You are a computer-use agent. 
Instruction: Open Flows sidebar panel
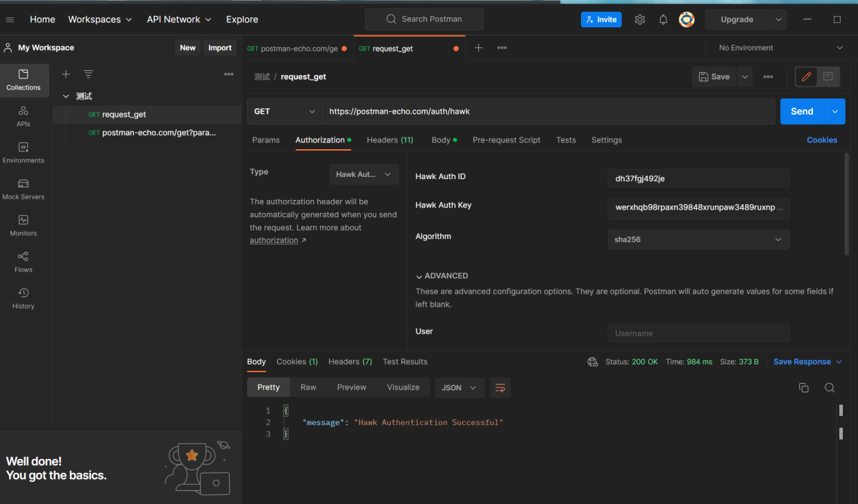[24, 262]
